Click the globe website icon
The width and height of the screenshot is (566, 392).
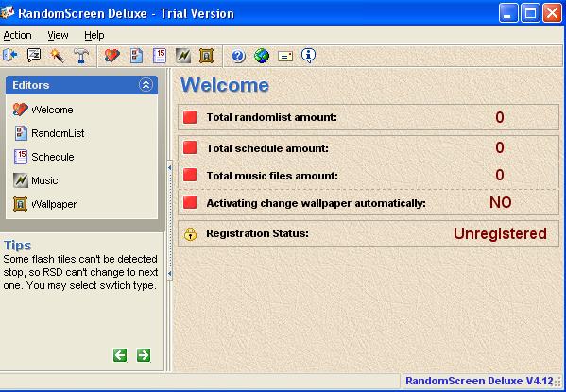[262, 56]
